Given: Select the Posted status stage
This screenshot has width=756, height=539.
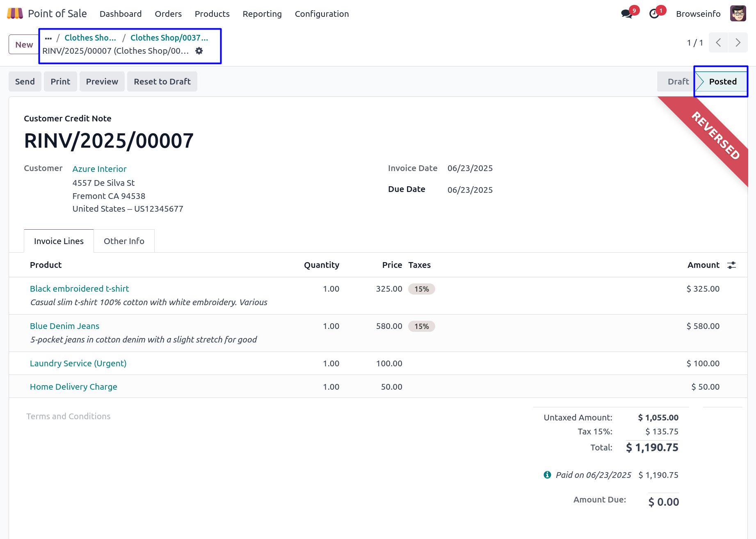Looking at the screenshot, I should pyautogui.click(x=722, y=82).
